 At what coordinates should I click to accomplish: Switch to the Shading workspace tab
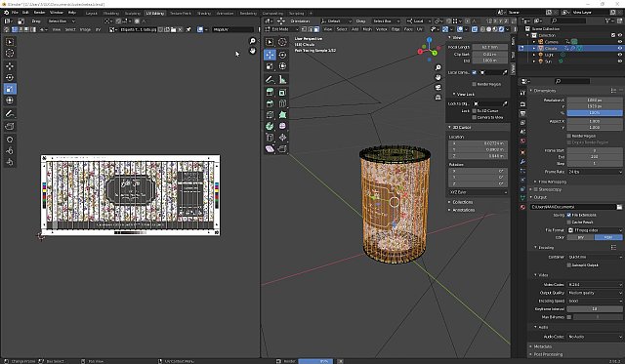[204, 13]
